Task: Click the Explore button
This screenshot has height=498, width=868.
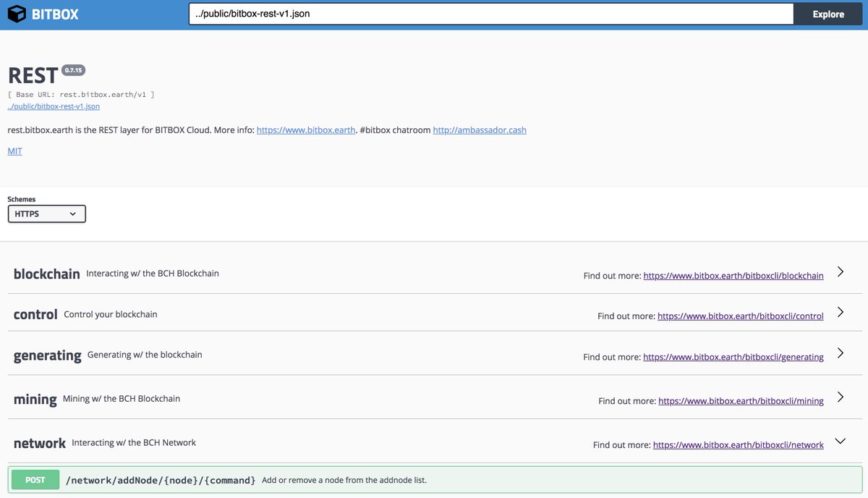Action: pyautogui.click(x=828, y=14)
